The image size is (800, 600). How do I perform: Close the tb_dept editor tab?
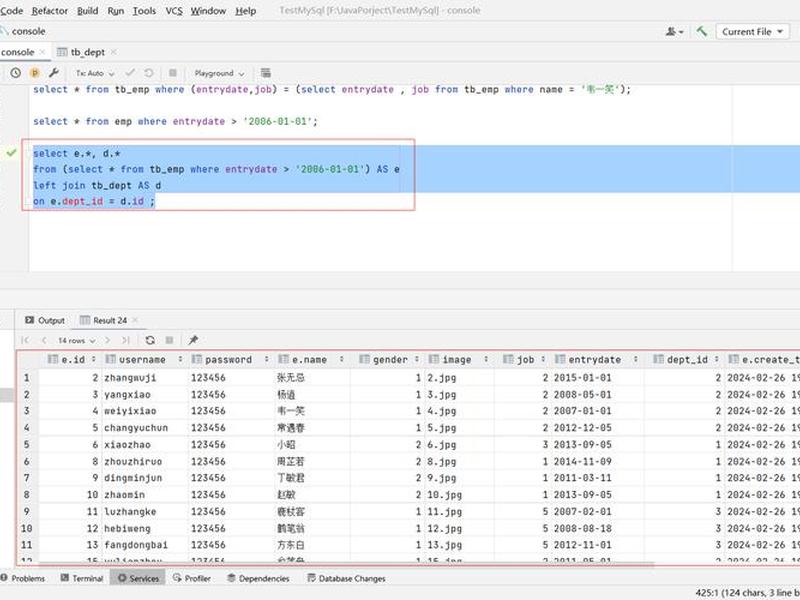[x=113, y=52]
